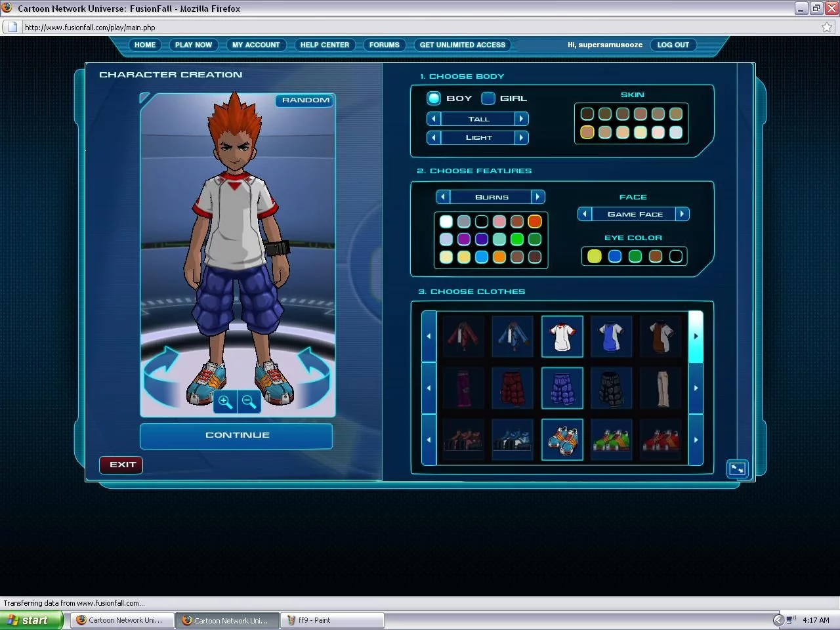Open the Help Center nav item
This screenshot has height=630, width=840.
(324, 45)
